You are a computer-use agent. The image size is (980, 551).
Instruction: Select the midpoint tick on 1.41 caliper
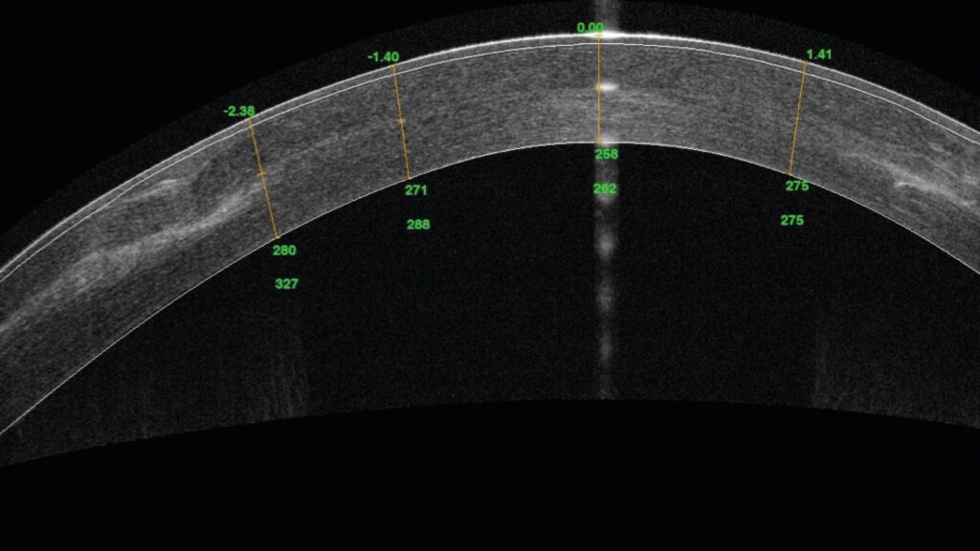[x=796, y=118]
